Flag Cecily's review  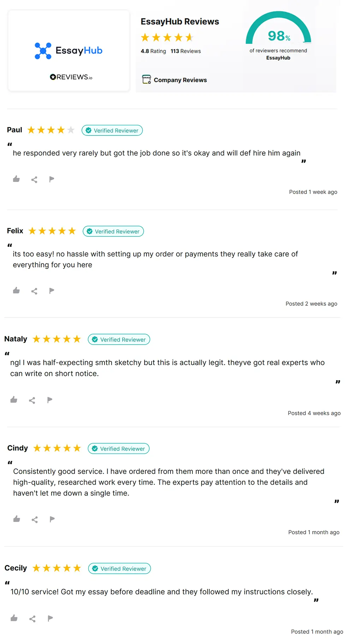coord(50,618)
